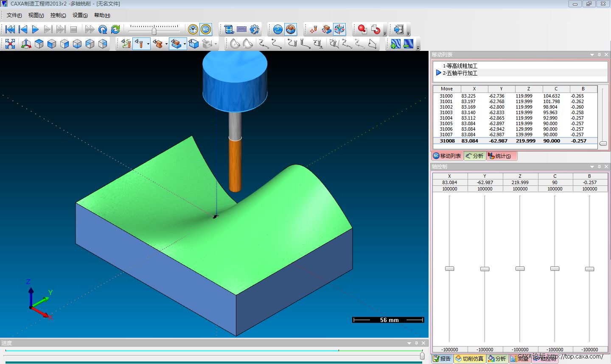Select the bottom view cube
611x364 pixels.
pos(77,44)
